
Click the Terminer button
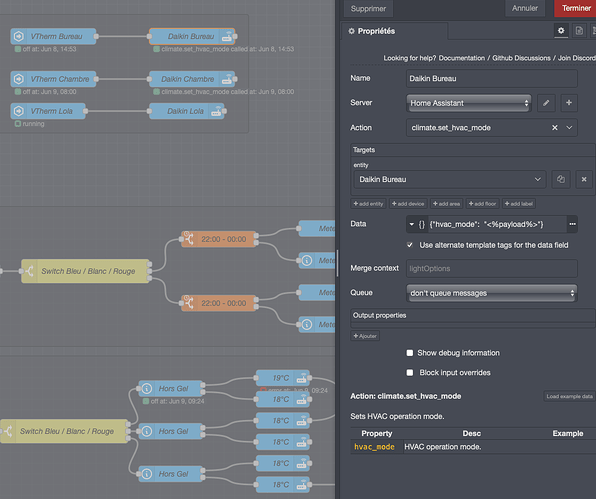[x=575, y=8]
